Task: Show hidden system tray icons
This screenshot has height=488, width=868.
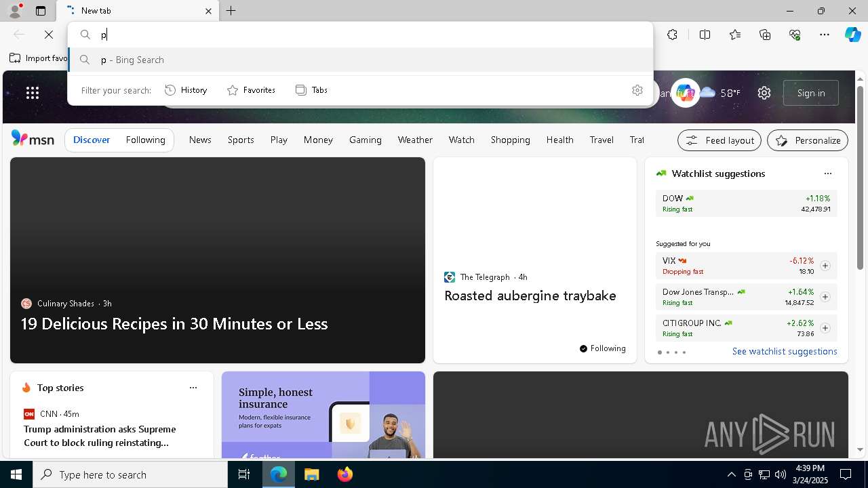Action: (x=731, y=474)
